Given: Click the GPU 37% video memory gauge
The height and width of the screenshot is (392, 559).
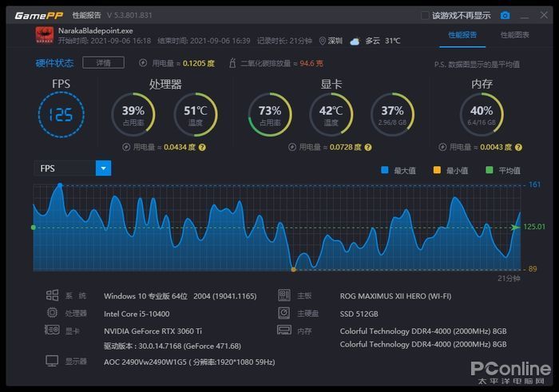Looking at the screenshot, I should [393, 115].
